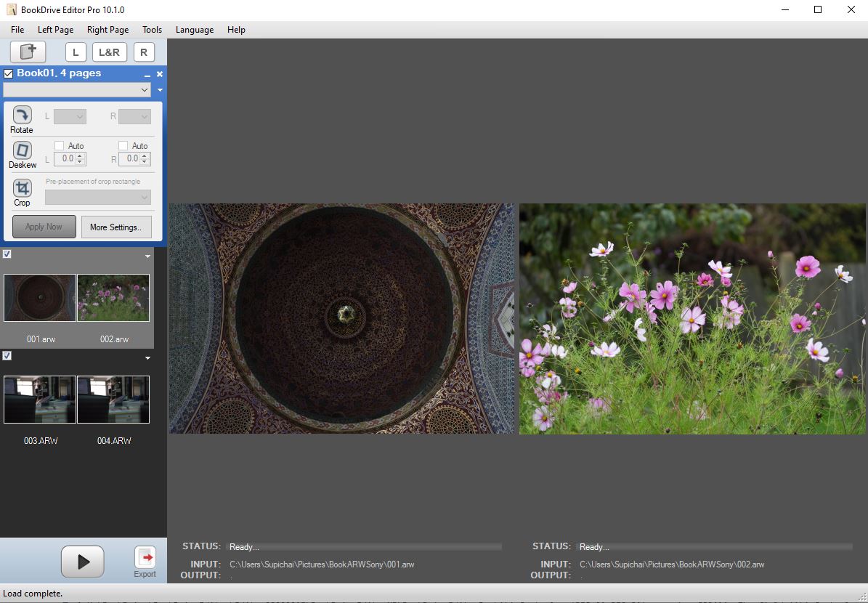Open the Language menu
Screen dimensions: 868x603
tap(195, 30)
